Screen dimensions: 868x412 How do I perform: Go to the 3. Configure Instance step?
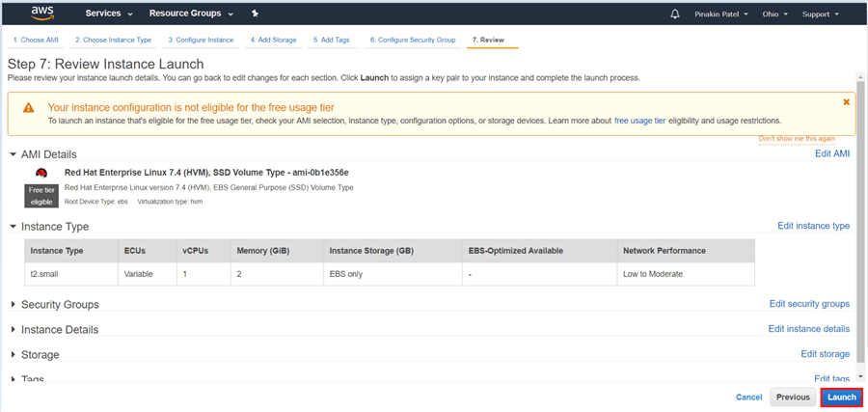(x=201, y=40)
